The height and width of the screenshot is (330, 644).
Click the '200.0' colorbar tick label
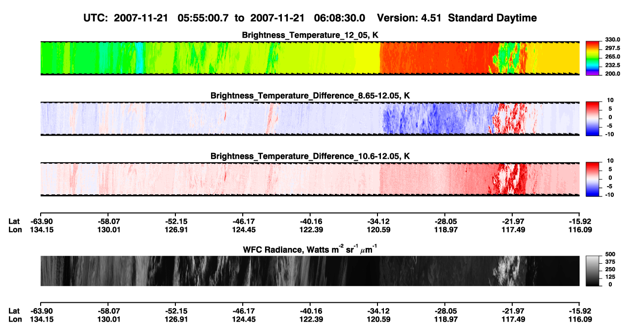(612, 74)
